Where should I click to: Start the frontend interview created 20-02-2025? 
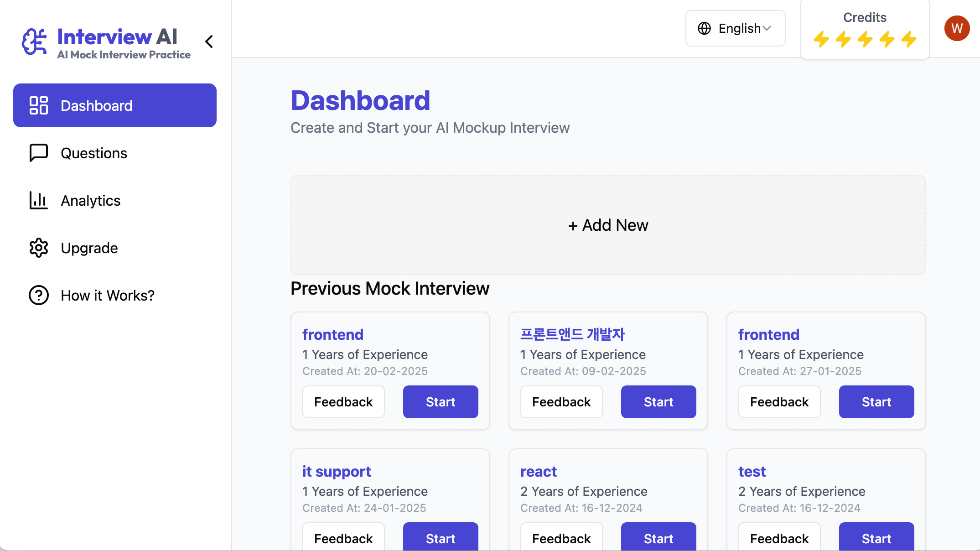tap(441, 402)
